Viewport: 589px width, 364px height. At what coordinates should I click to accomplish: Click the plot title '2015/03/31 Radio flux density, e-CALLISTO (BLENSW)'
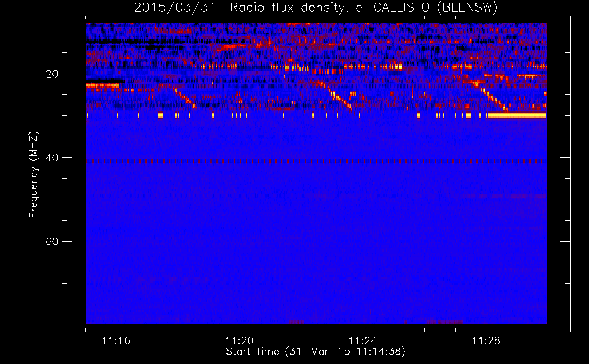pos(316,8)
